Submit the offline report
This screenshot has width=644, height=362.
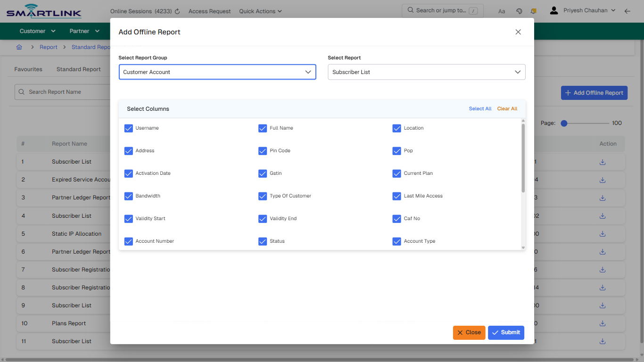click(506, 332)
